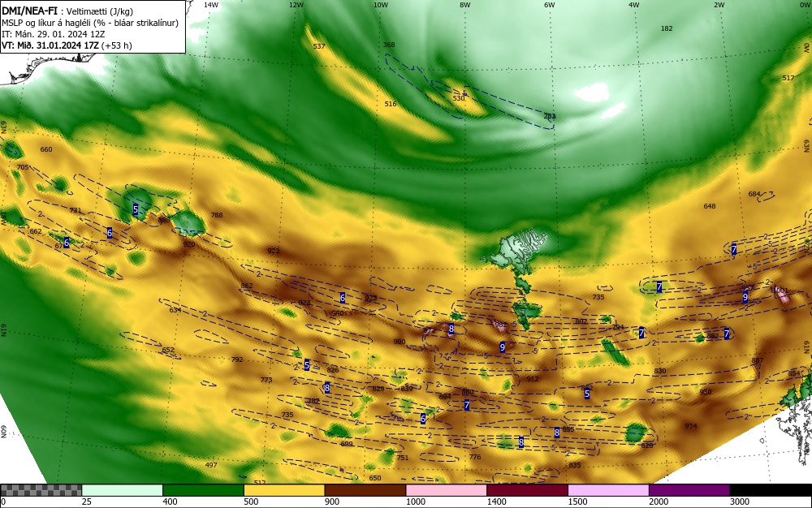Click the 10W longitude label

[381, 5]
